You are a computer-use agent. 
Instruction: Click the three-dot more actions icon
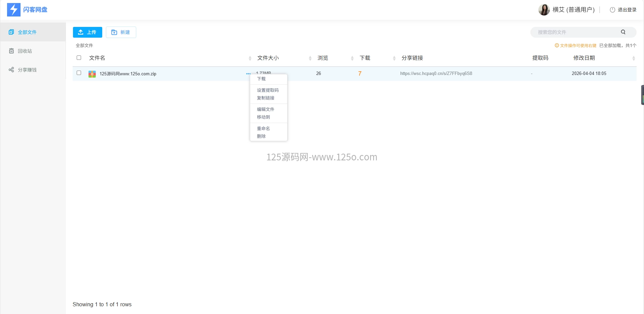click(x=248, y=74)
